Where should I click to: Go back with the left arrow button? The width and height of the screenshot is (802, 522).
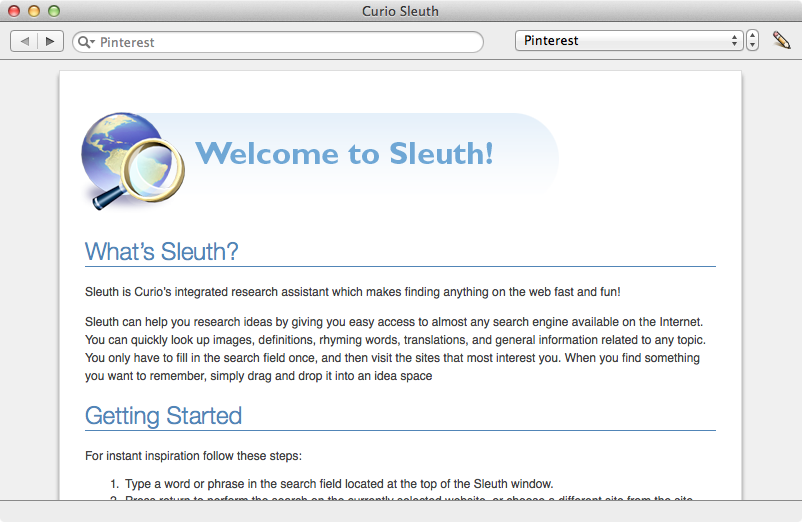pos(24,41)
